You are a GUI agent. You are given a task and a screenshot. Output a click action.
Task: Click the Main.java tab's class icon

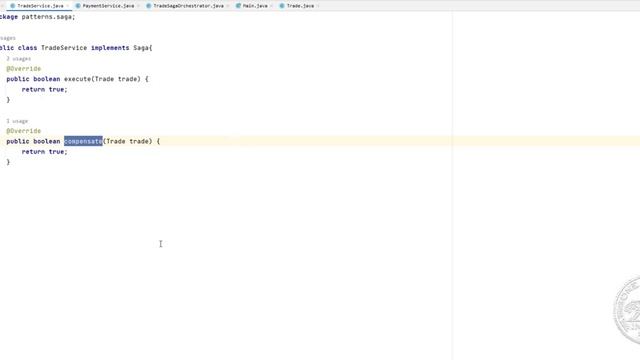tap(238, 6)
